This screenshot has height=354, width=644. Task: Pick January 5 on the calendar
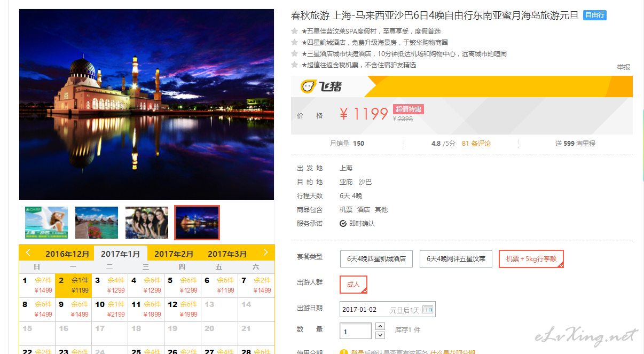click(x=183, y=285)
